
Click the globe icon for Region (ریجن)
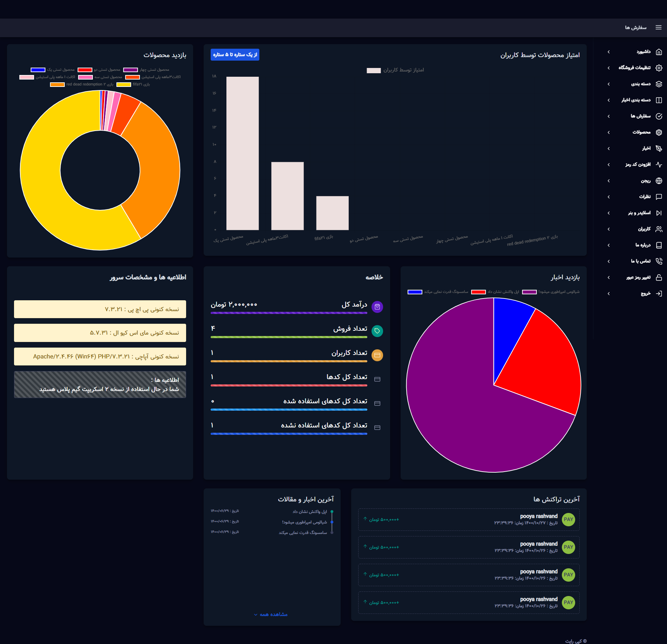[x=659, y=181]
